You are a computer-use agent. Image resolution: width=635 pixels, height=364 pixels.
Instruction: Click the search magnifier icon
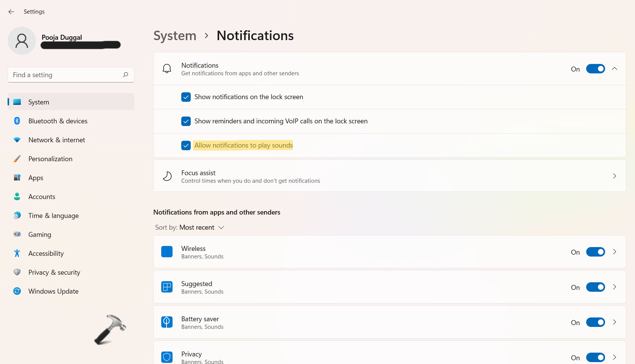tap(125, 75)
